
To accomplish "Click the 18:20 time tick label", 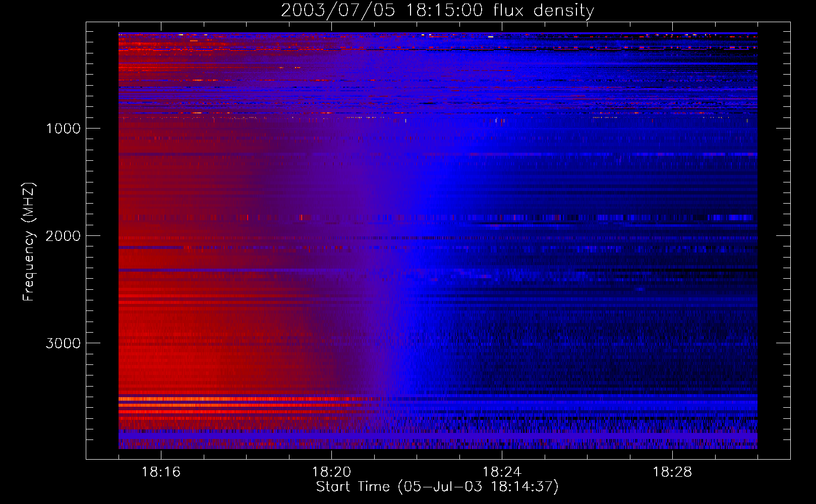I will [331, 472].
